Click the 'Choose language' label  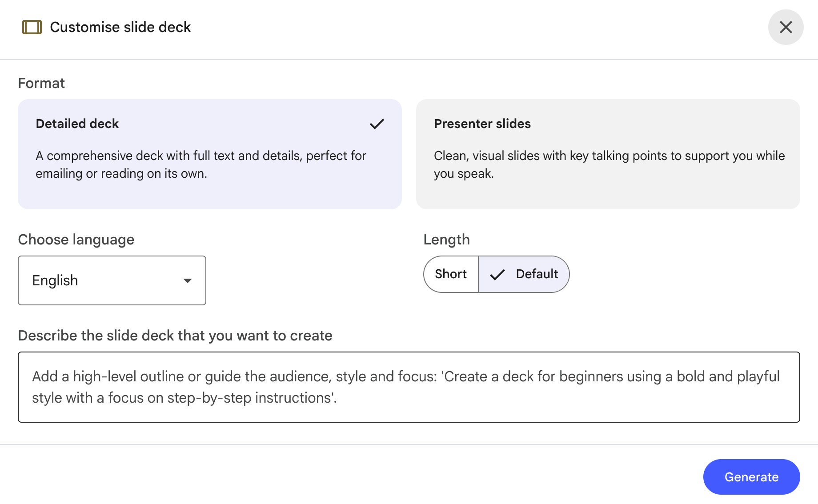click(x=76, y=240)
